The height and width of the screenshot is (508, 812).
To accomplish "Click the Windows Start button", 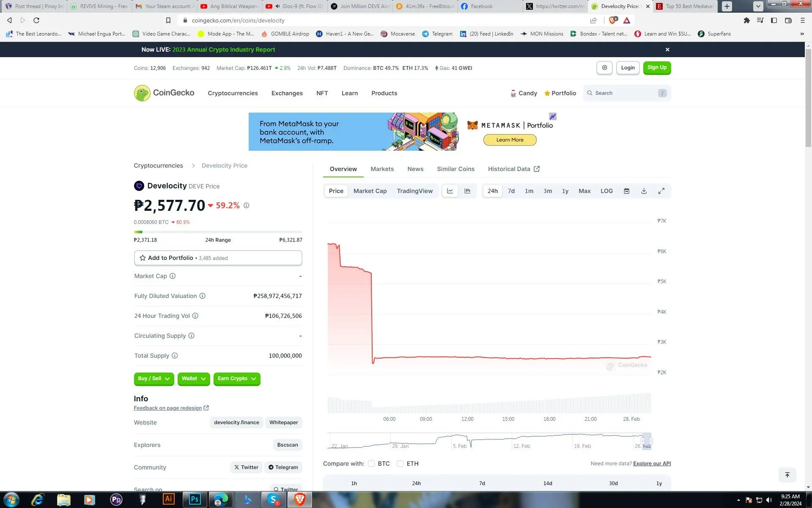I will [11, 500].
